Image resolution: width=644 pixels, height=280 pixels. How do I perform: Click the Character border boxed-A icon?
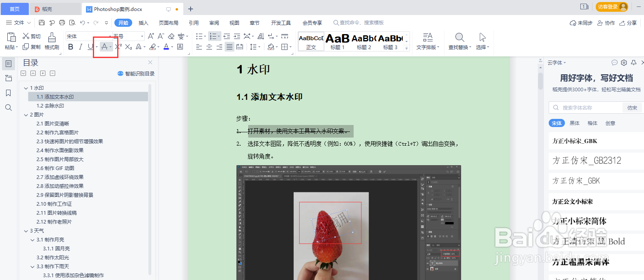click(180, 47)
